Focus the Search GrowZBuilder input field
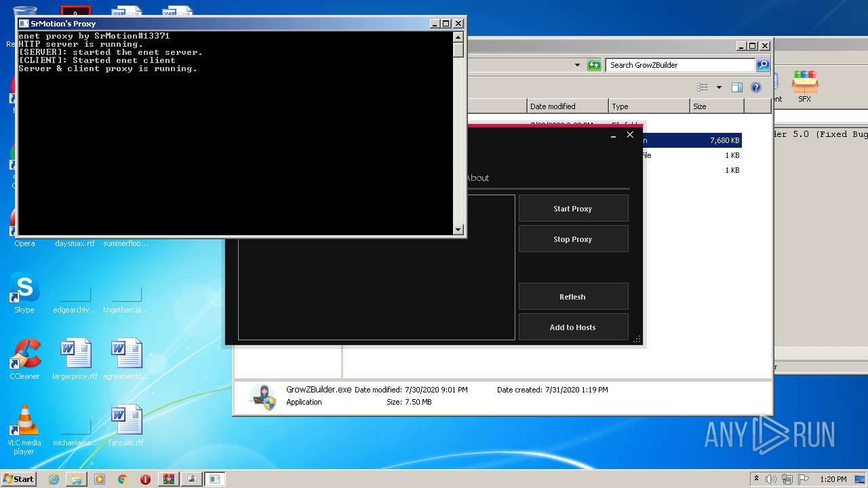 (680, 65)
